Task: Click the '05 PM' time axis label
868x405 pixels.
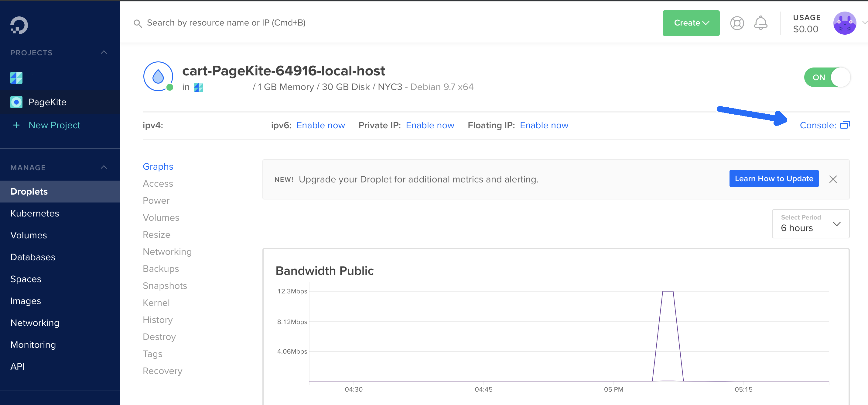Action: coord(613,389)
